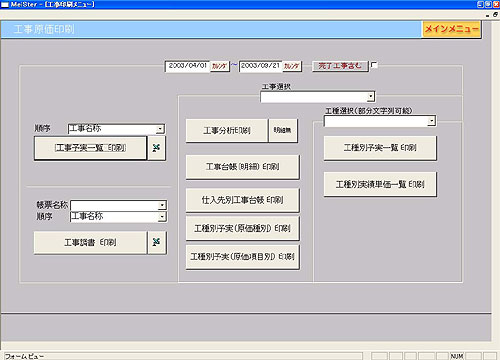Open the start date calendar button
Screen dimensions: 500x360
click(219, 66)
